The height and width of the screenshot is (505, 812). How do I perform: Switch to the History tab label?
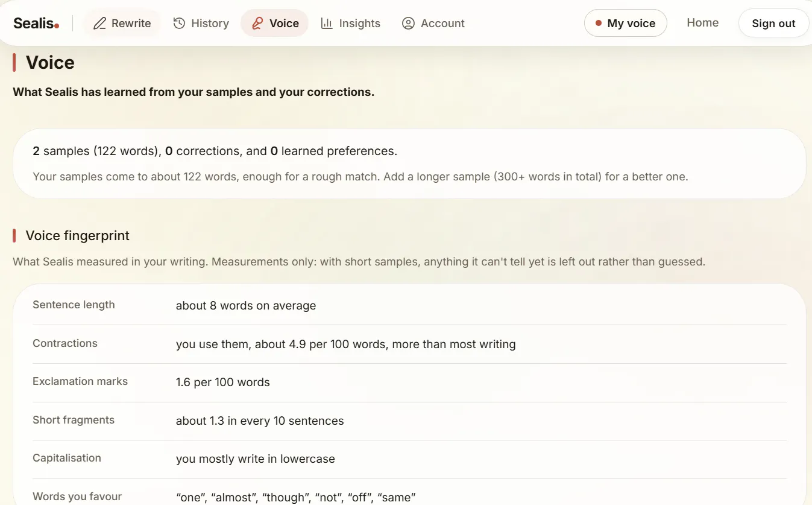tap(210, 24)
